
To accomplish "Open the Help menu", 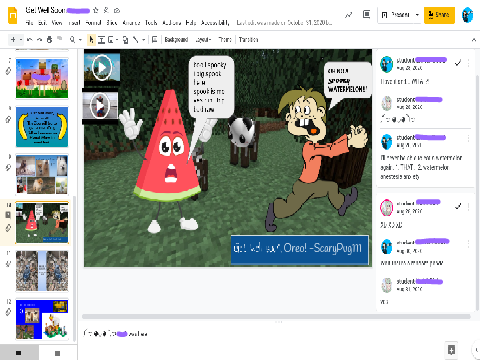I will 191,23.
